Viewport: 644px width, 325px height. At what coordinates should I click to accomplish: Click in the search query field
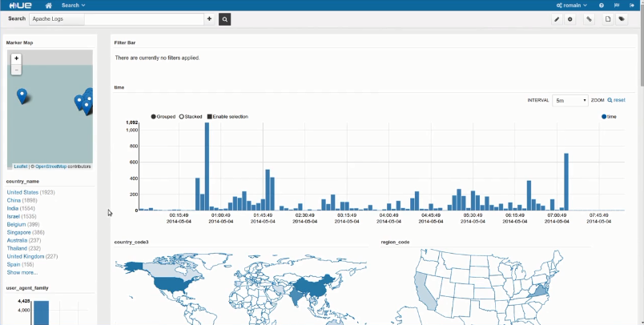(x=143, y=19)
